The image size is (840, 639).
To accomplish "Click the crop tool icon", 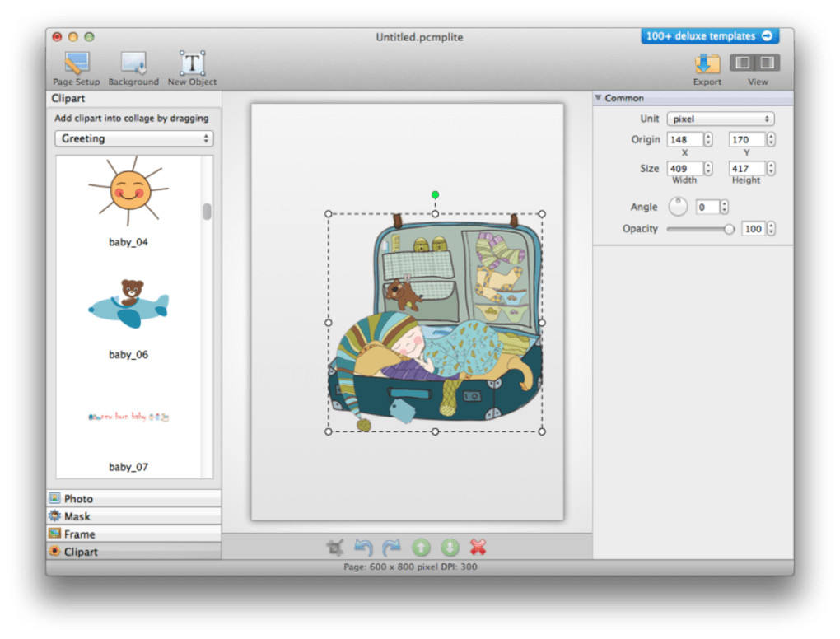I will tap(335, 548).
